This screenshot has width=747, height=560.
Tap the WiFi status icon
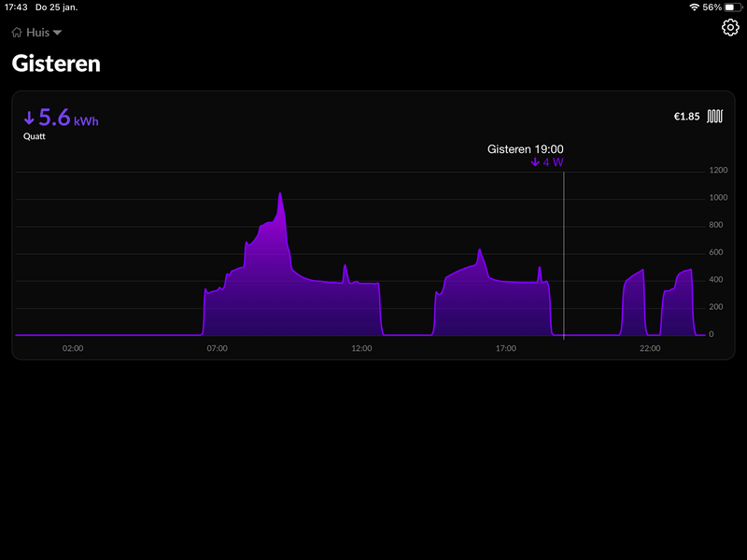click(694, 7)
